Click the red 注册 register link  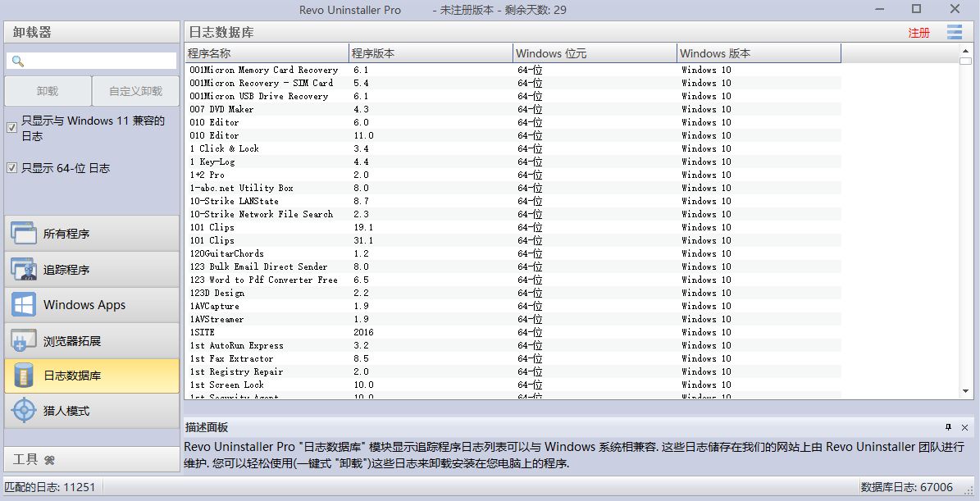coord(918,33)
